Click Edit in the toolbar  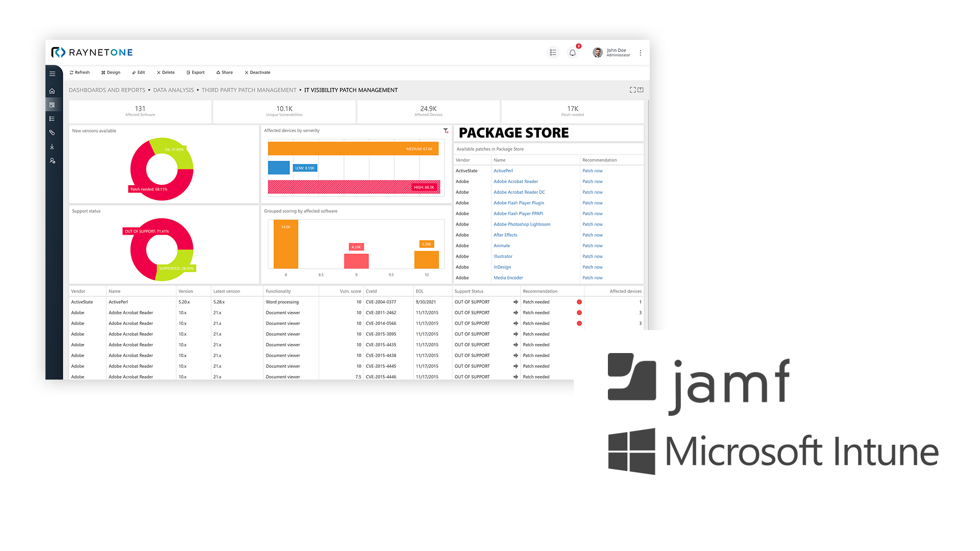pyautogui.click(x=138, y=72)
